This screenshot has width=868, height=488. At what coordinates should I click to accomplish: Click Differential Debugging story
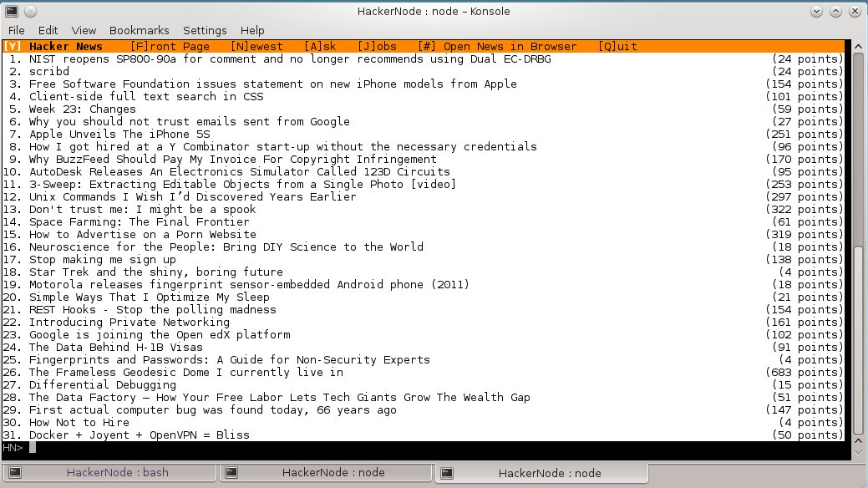[x=103, y=385]
